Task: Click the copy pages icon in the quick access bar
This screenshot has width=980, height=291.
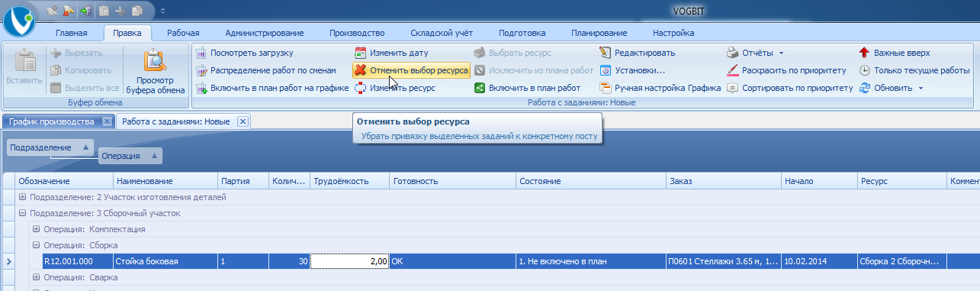Action: coord(137,11)
